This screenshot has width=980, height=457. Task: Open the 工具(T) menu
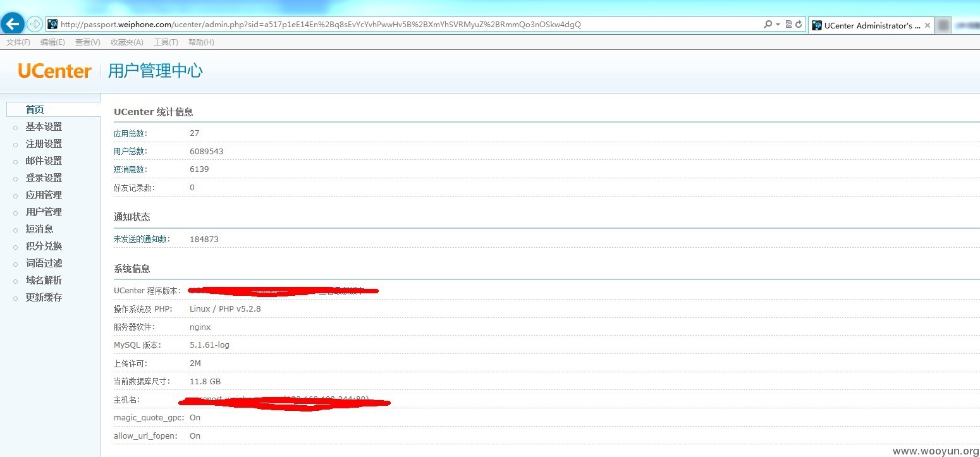[166, 42]
